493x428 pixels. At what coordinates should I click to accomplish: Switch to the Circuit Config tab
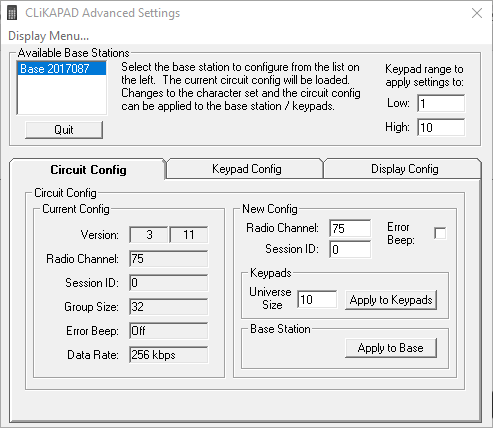pyautogui.click(x=88, y=170)
